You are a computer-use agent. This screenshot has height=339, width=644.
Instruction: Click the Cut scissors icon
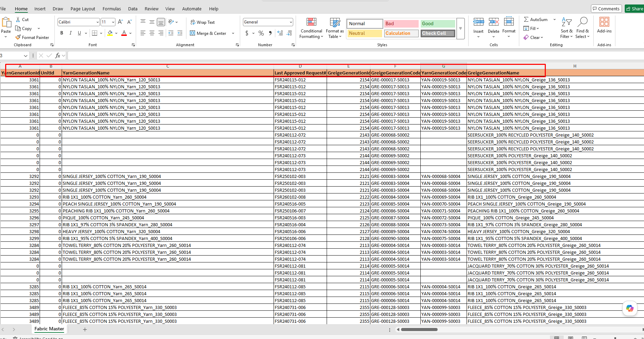coord(18,20)
